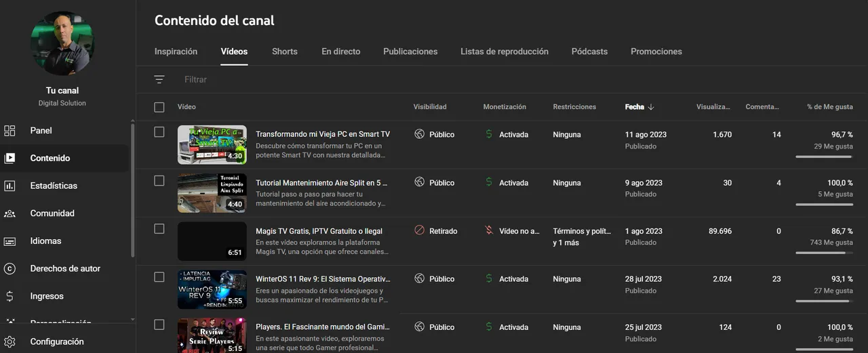This screenshot has width=868, height=353.
Task: Sort by Visualizaciones column header
Action: pyautogui.click(x=713, y=107)
